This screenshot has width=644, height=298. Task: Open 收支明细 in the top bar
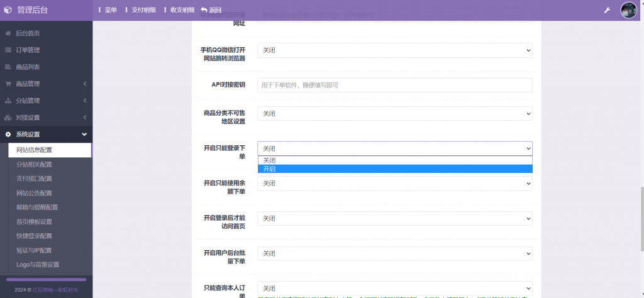[182, 10]
